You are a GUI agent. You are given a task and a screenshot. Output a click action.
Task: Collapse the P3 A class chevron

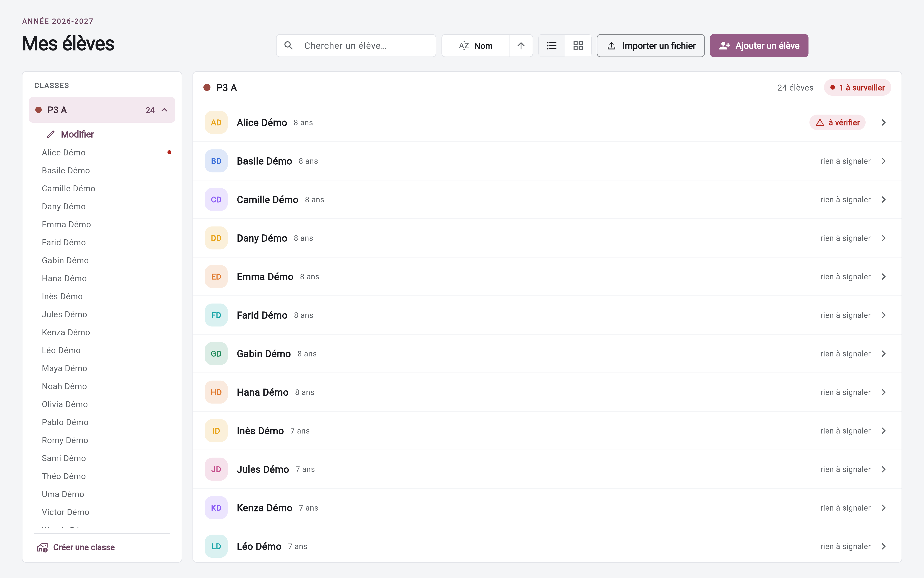click(164, 110)
